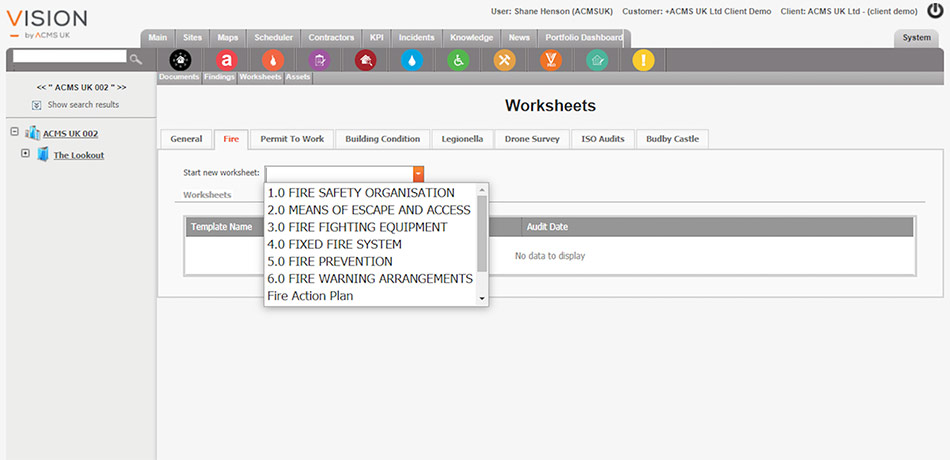This screenshot has height=460, width=950.
Task: Click The Lookout building icon
Action: tap(42, 154)
